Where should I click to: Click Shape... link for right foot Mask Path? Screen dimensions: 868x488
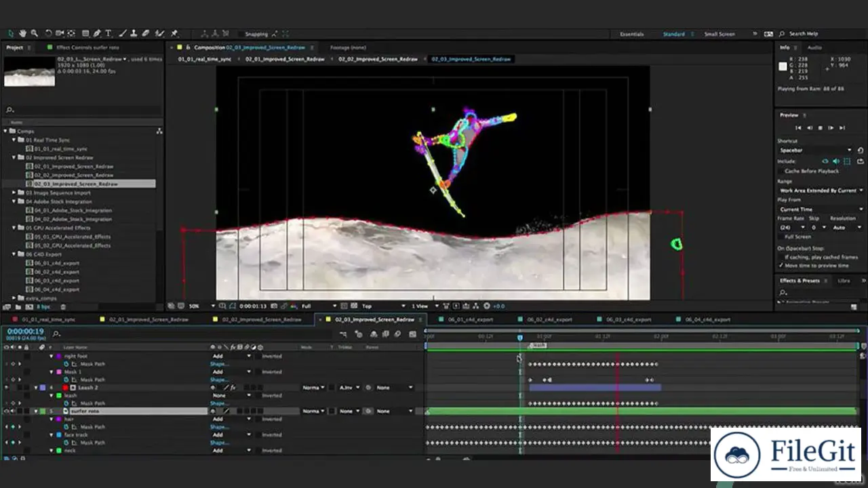tap(219, 364)
